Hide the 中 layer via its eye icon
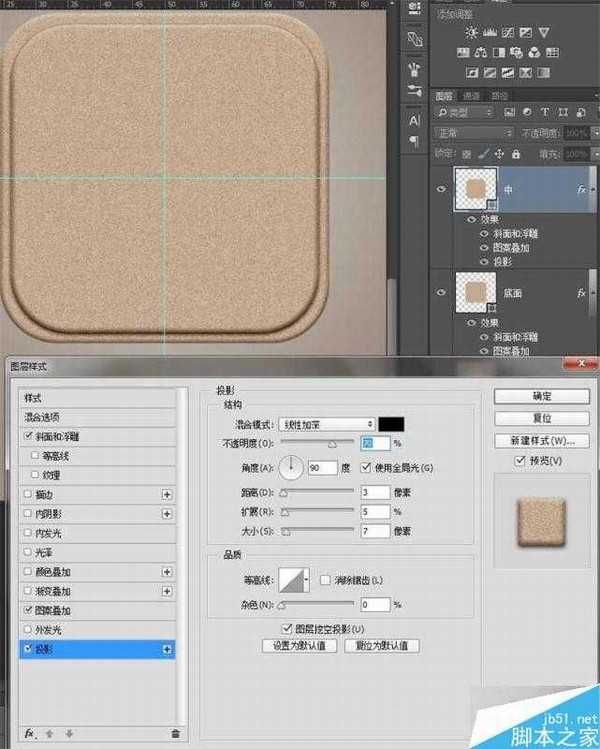 441,189
